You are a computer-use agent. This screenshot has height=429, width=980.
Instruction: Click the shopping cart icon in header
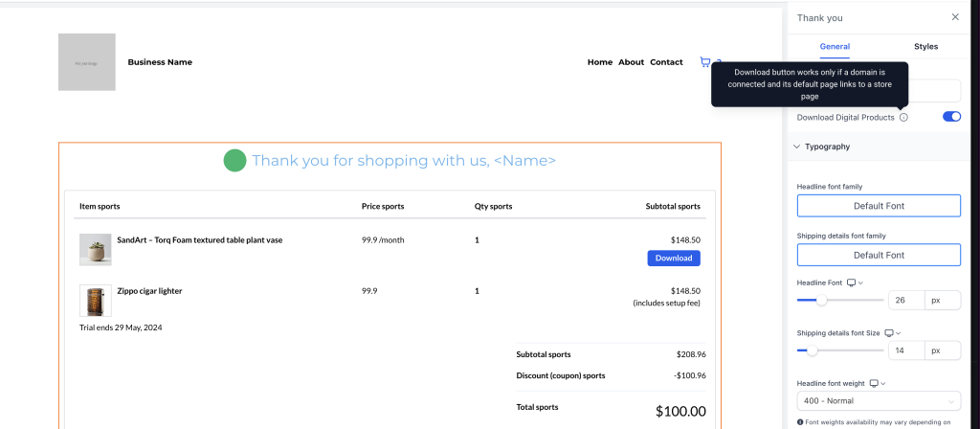pyautogui.click(x=705, y=62)
